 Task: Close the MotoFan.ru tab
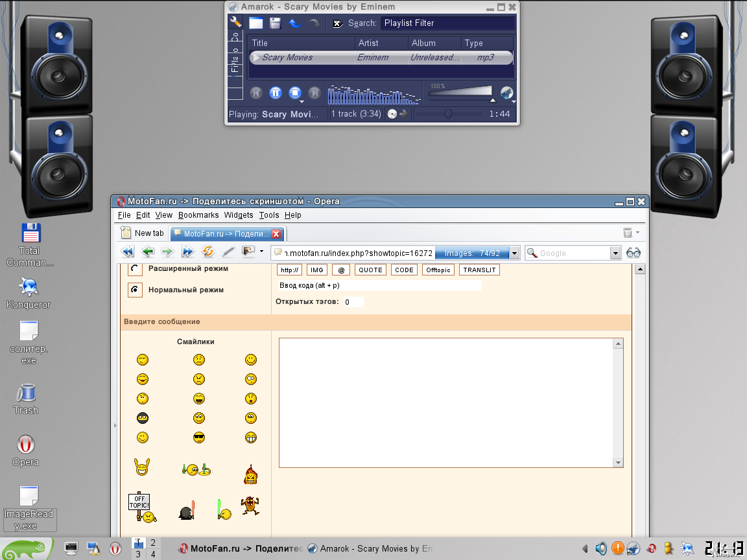pos(276,234)
